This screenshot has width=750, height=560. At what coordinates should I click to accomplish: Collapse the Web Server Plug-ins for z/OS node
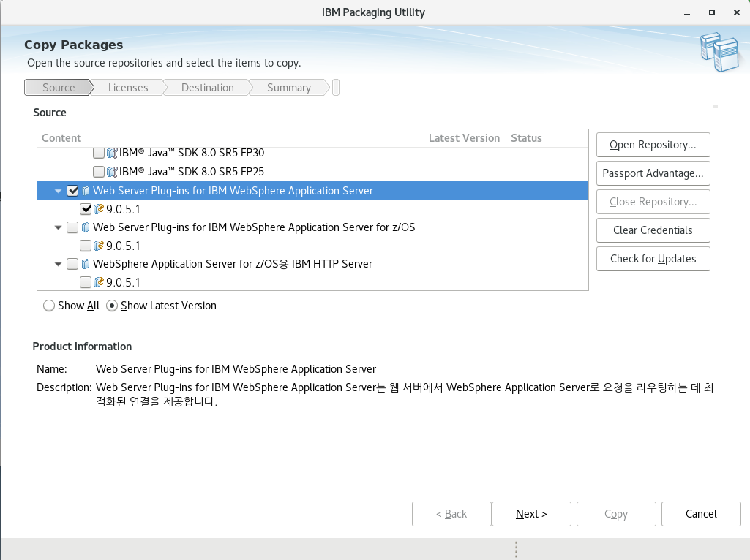pos(59,227)
